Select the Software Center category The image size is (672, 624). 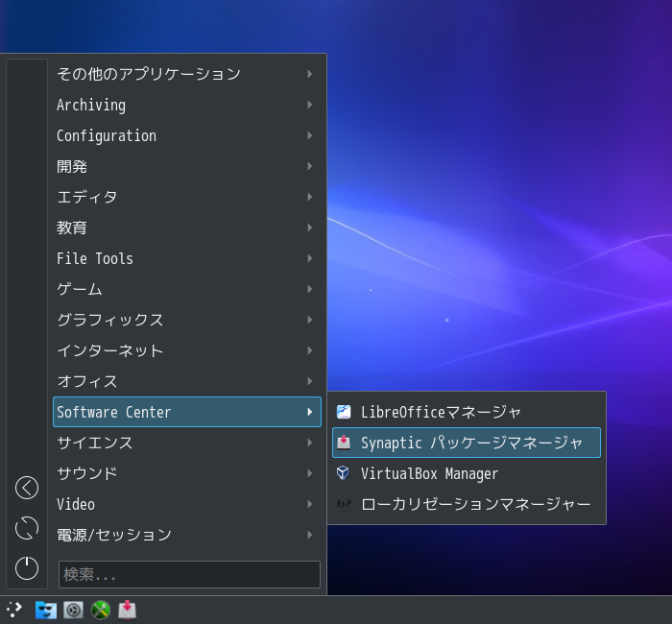point(187,412)
